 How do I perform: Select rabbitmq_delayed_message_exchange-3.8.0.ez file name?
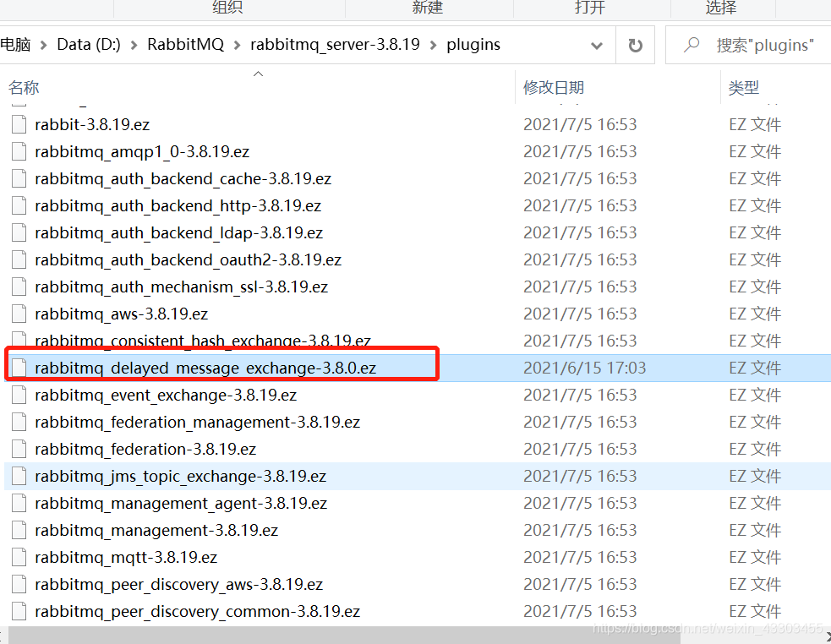click(x=205, y=368)
